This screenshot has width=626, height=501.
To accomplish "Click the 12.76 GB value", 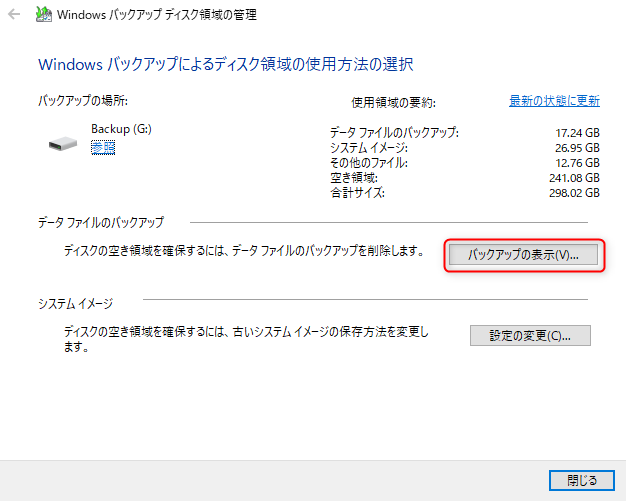I will click(577, 163).
